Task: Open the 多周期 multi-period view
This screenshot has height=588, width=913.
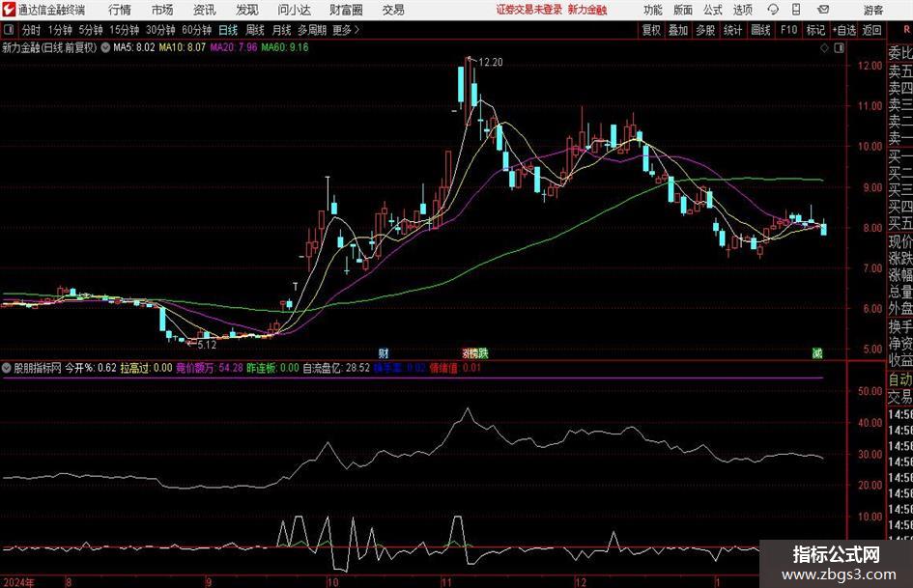Action: (312, 30)
